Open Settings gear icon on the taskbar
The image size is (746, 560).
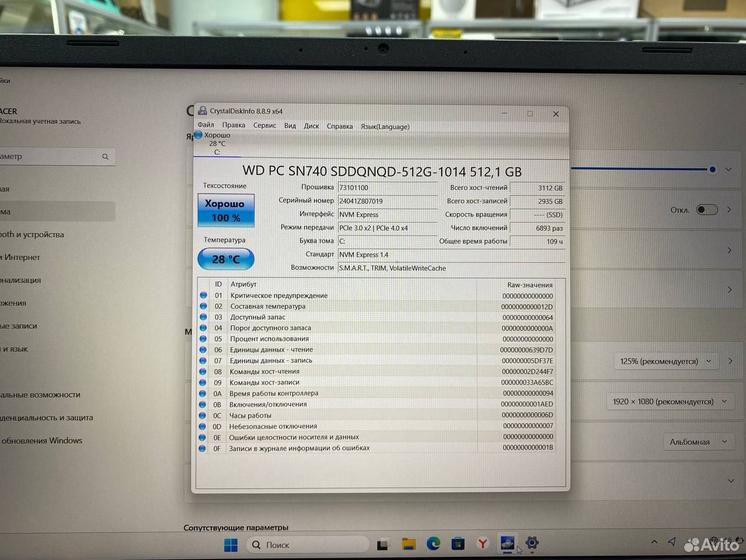click(532, 542)
